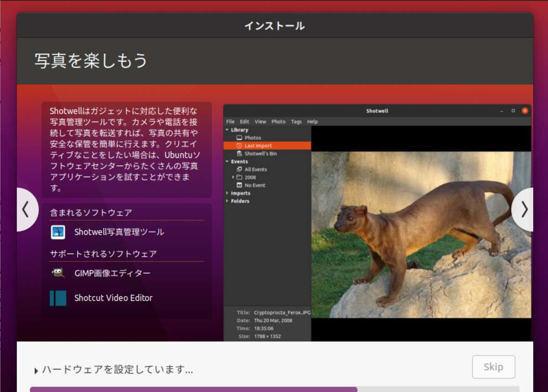Open Shotwell's Bin in the sidebar
The height and width of the screenshot is (392, 548).
260,154
